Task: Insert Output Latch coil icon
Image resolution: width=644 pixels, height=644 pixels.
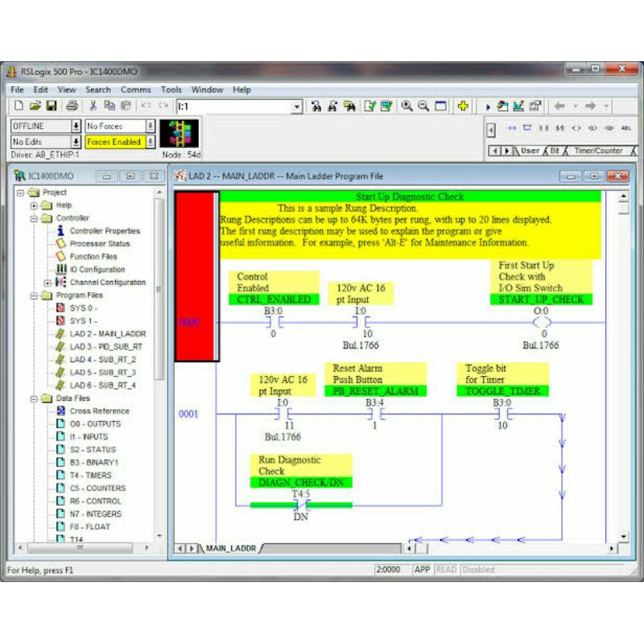Action: 592,128
